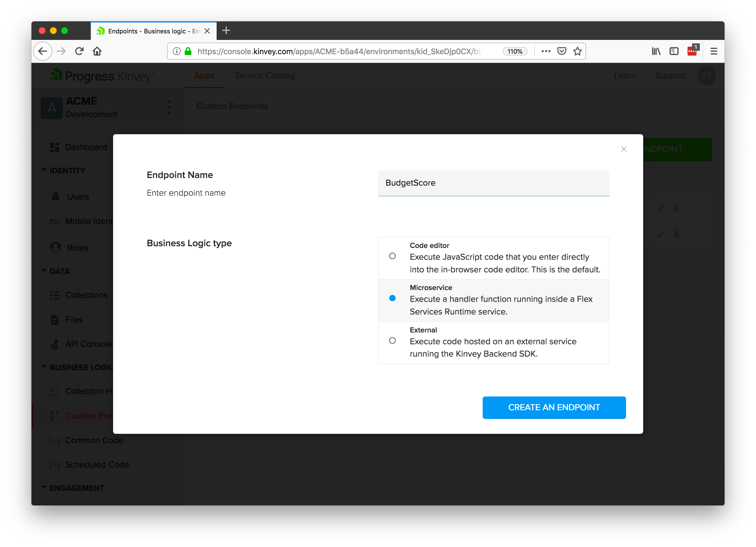Switch to the Apps tab
This screenshot has width=756, height=547.
204,76
